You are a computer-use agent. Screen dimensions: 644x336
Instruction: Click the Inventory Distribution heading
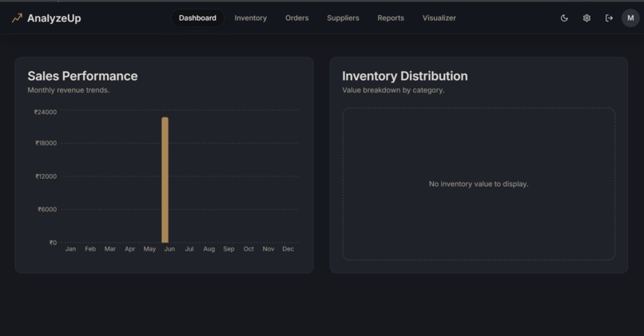pos(405,76)
